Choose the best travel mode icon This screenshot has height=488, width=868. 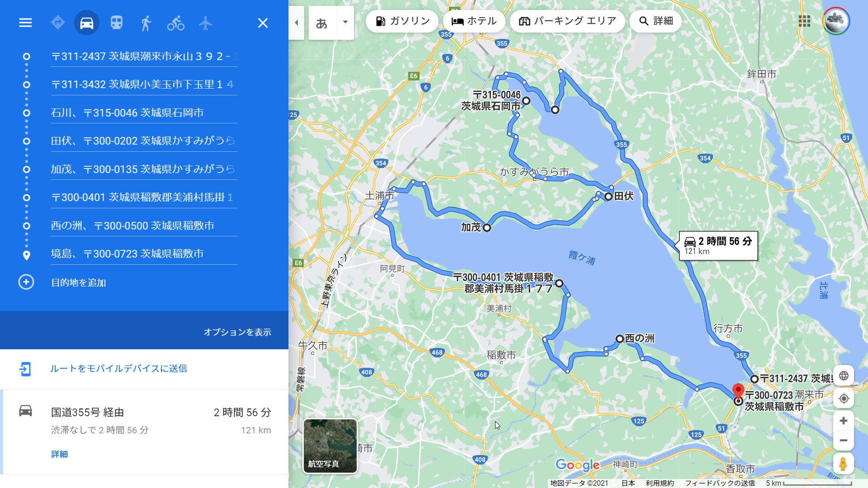[x=58, y=23]
